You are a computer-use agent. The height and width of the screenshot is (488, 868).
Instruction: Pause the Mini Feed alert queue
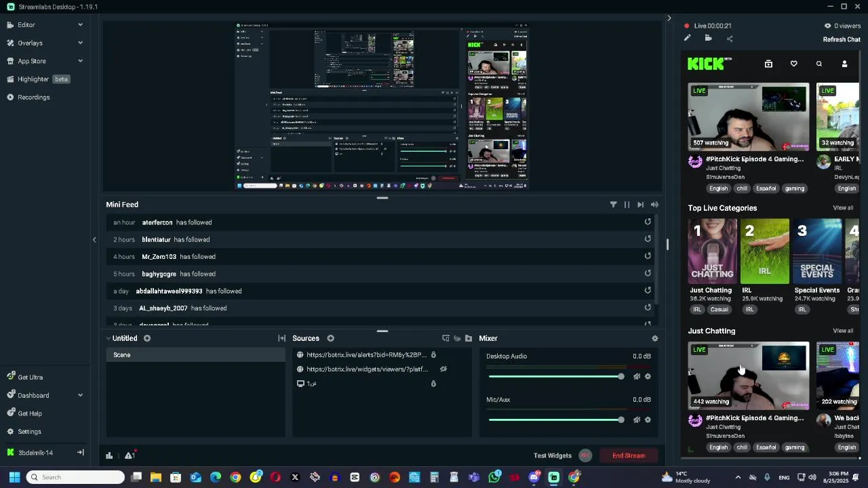(x=627, y=204)
